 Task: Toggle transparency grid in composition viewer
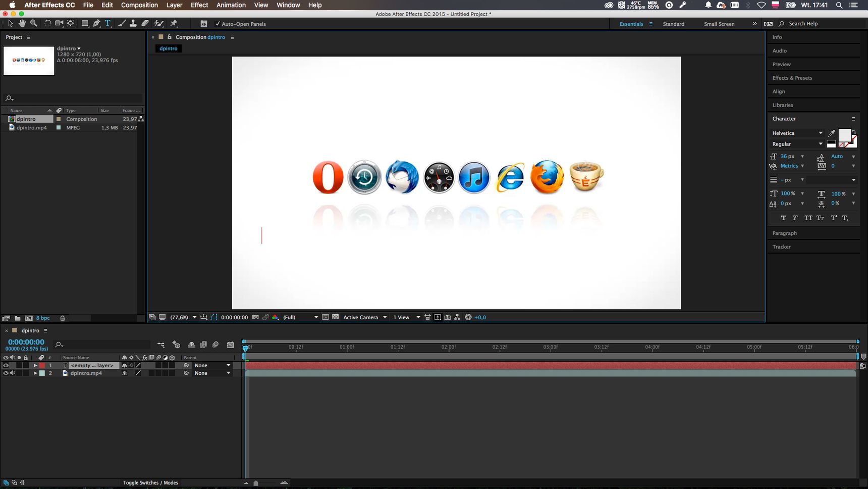point(335,317)
